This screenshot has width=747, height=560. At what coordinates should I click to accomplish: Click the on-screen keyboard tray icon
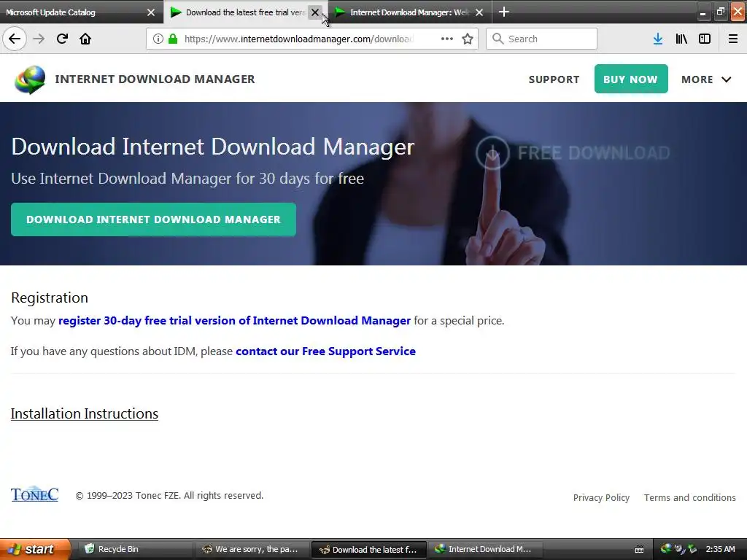639,550
